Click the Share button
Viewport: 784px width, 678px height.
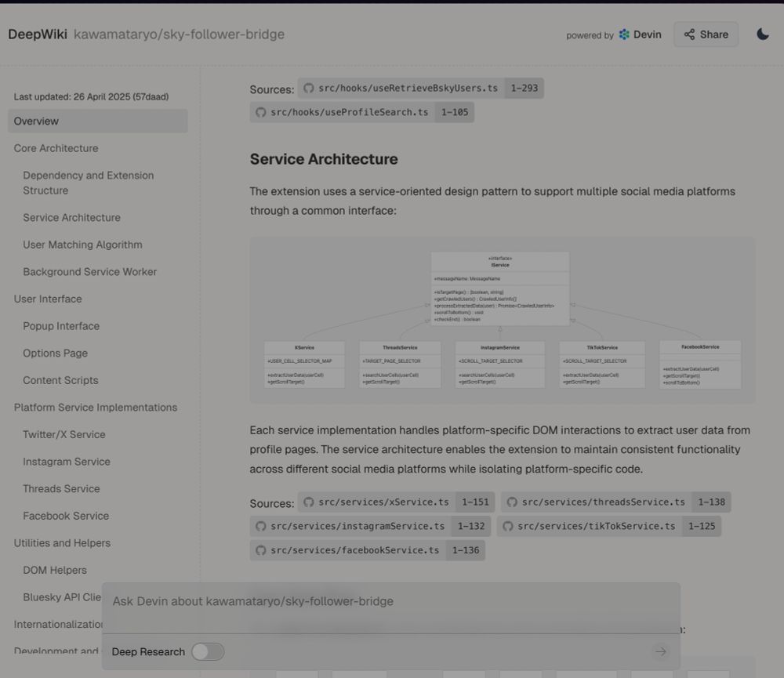coord(706,34)
